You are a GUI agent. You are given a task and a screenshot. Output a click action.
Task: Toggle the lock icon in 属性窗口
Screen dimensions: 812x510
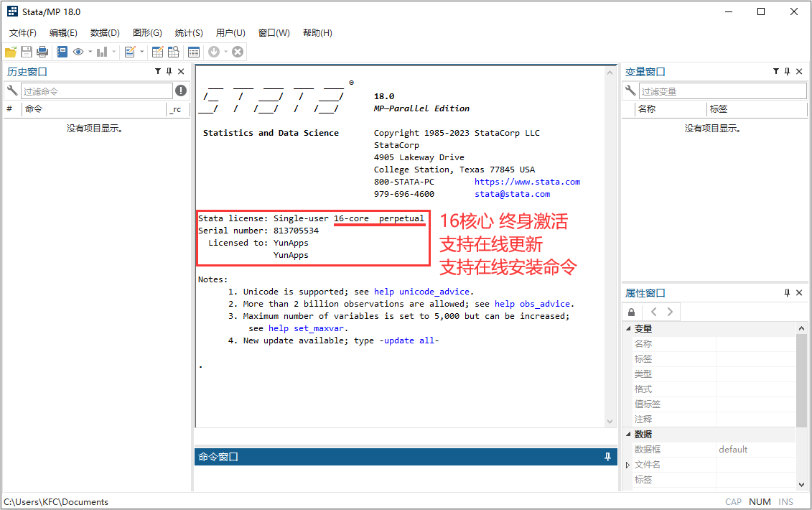(631, 312)
